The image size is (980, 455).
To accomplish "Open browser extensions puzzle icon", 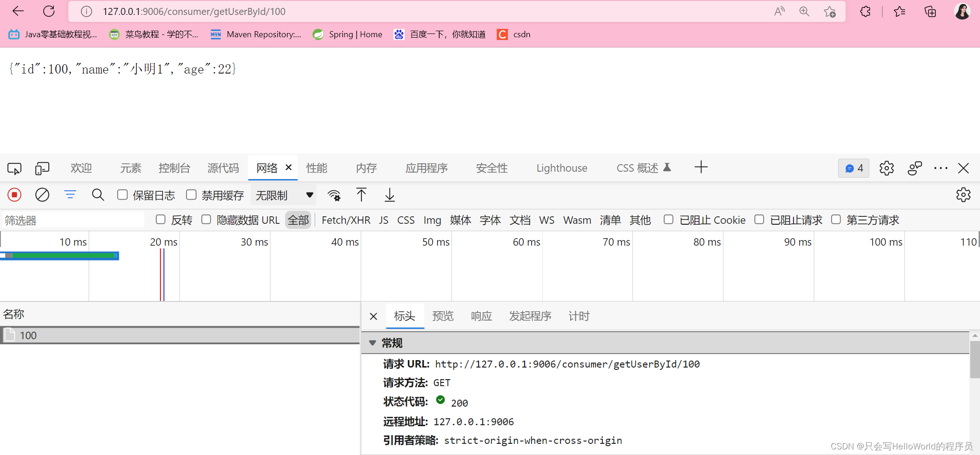I will (865, 12).
